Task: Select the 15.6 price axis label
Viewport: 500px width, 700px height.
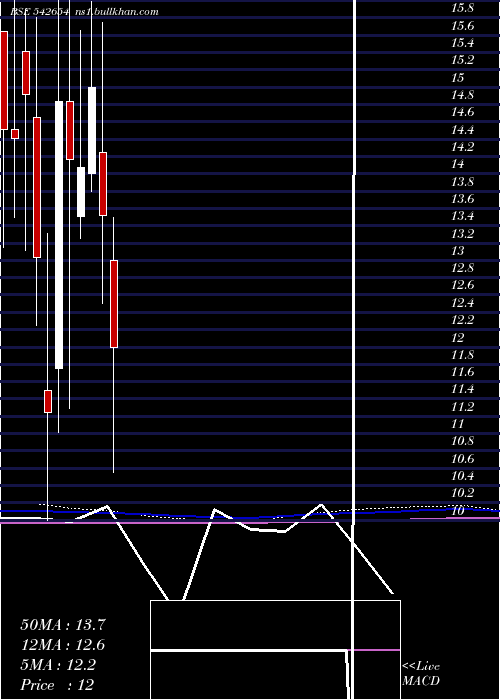Action: (462, 25)
